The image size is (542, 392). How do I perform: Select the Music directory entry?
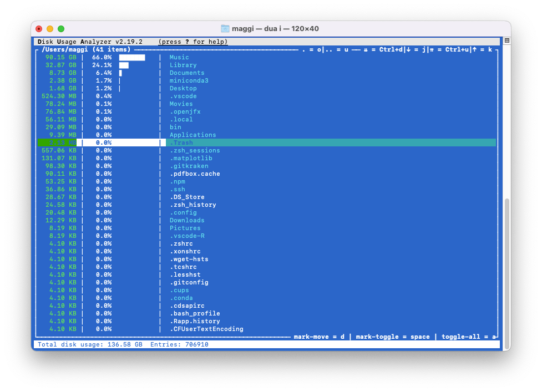(x=179, y=58)
